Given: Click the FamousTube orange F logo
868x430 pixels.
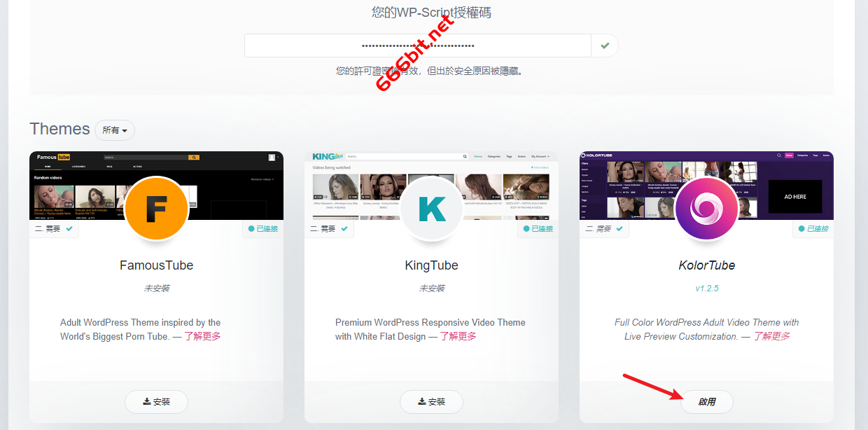Looking at the screenshot, I should [x=156, y=209].
